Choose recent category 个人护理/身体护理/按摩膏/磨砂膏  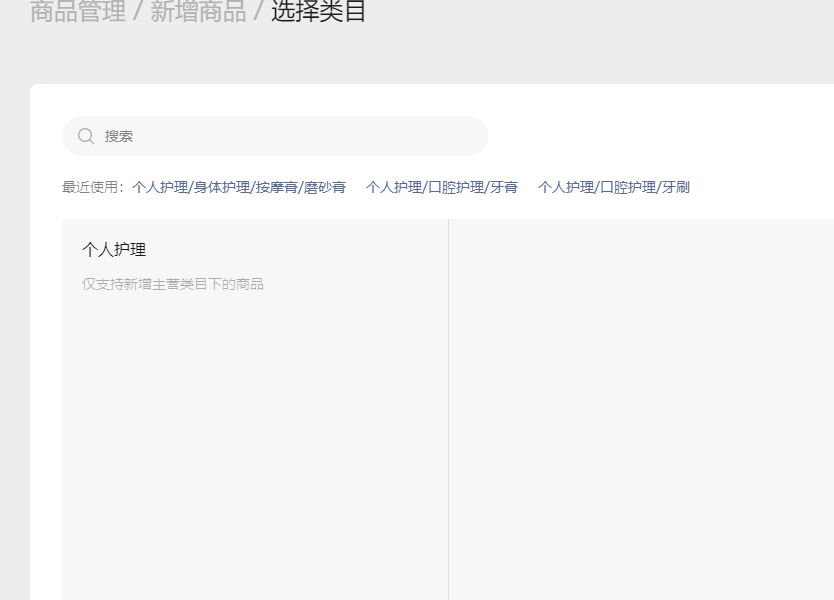[x=239, y=187]
